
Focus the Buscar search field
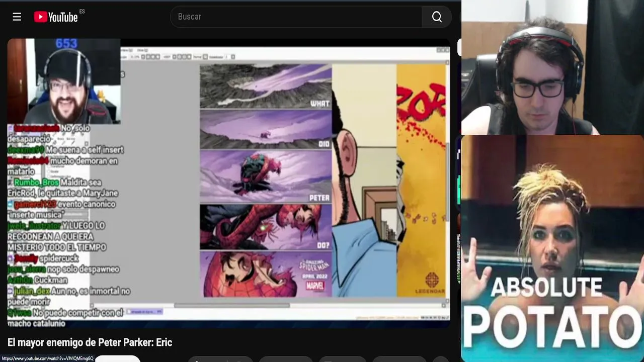296,17
